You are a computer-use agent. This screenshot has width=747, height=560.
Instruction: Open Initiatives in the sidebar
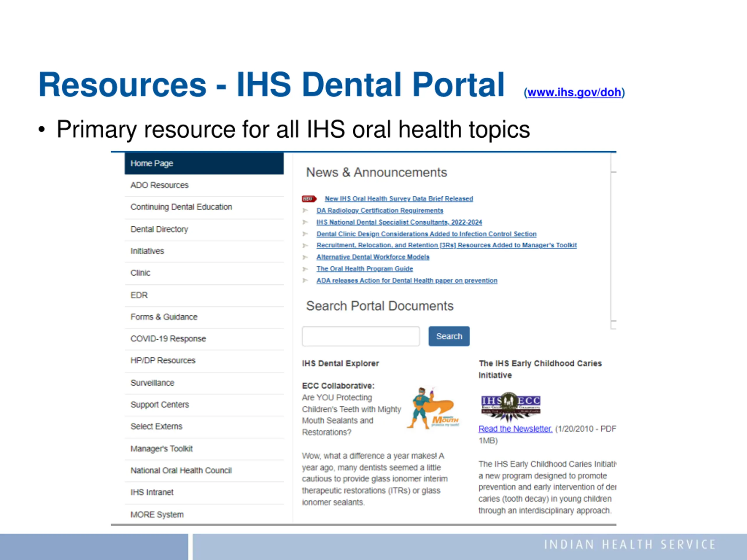click(x=204, y=251)
